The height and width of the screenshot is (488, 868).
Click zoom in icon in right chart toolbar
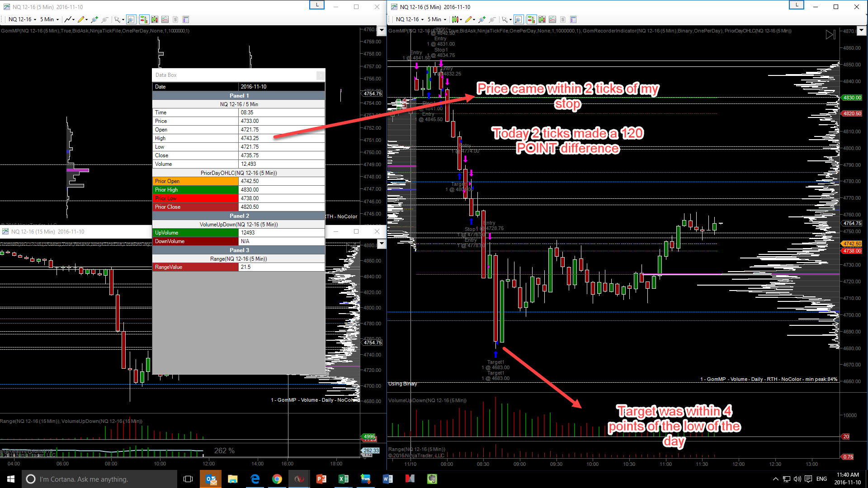(x=482, y=19)
